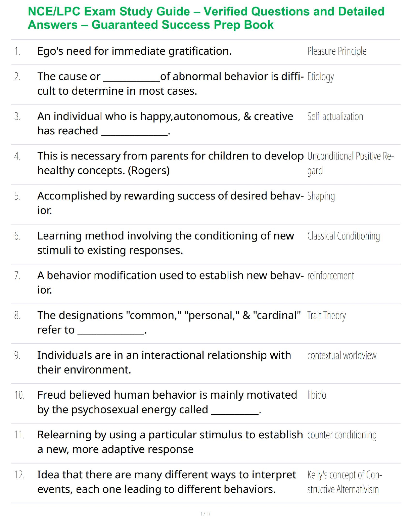Click the 'Shaping' answer

[x=321, y=196]
